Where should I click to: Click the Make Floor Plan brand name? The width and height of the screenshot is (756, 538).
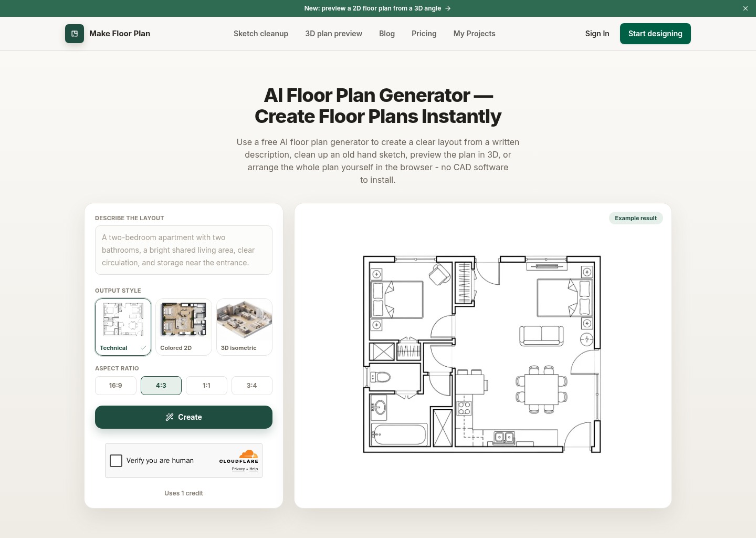point(120,34)
